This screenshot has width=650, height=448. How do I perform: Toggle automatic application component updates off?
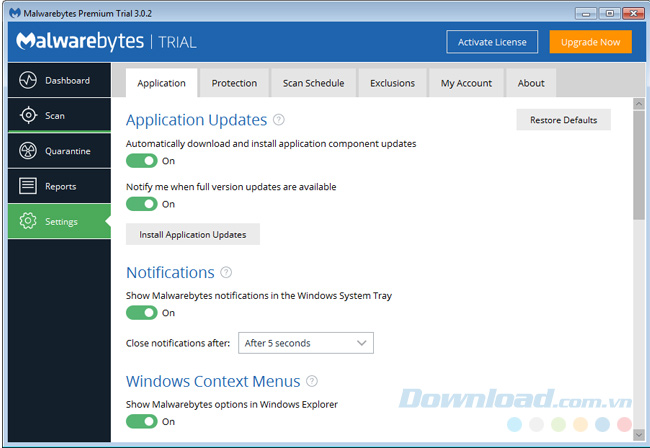(141, 161)
